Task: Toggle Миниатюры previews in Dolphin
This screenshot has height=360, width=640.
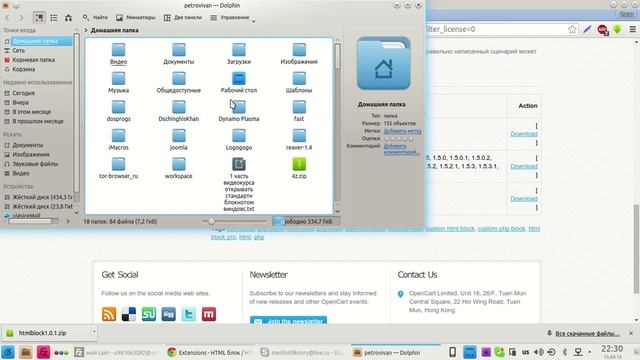Action: pyautogui.click(x=136, y=18)
